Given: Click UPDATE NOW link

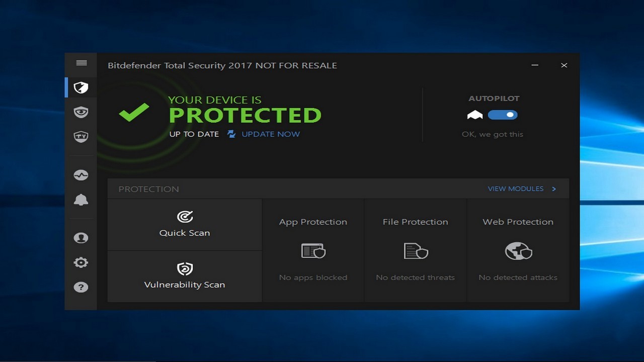Looking at the screenshot, I should pos(271,134).
